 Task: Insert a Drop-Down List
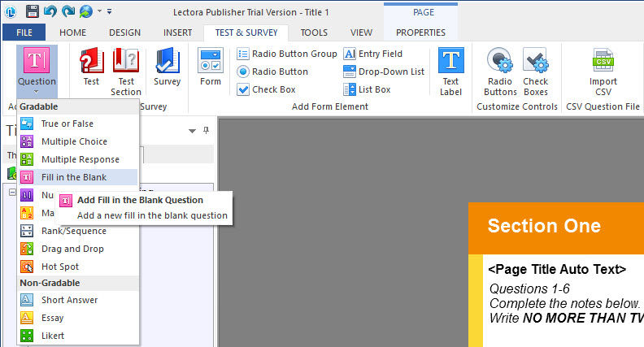[x=384, y=72]
